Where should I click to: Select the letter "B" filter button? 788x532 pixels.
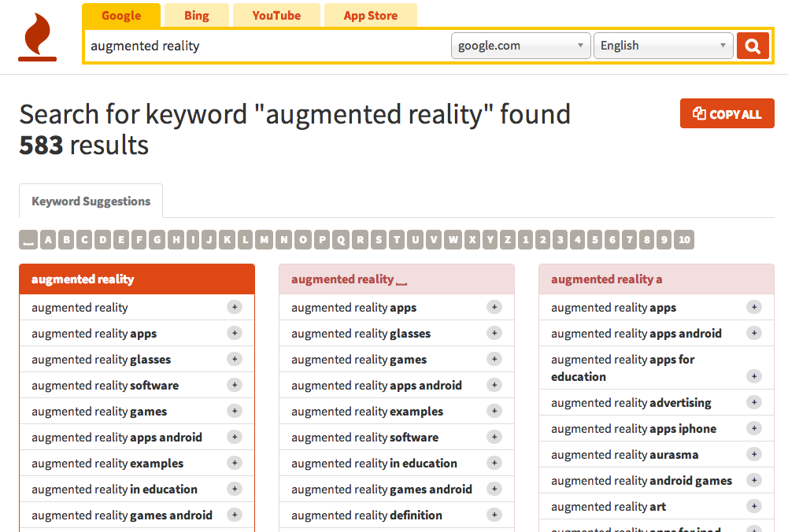(66, 239)
